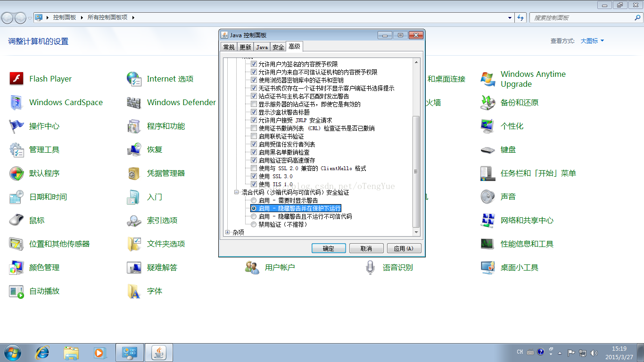The image size is (644, 362).
Task: Click the 取消 button
Action: point(366,248)
